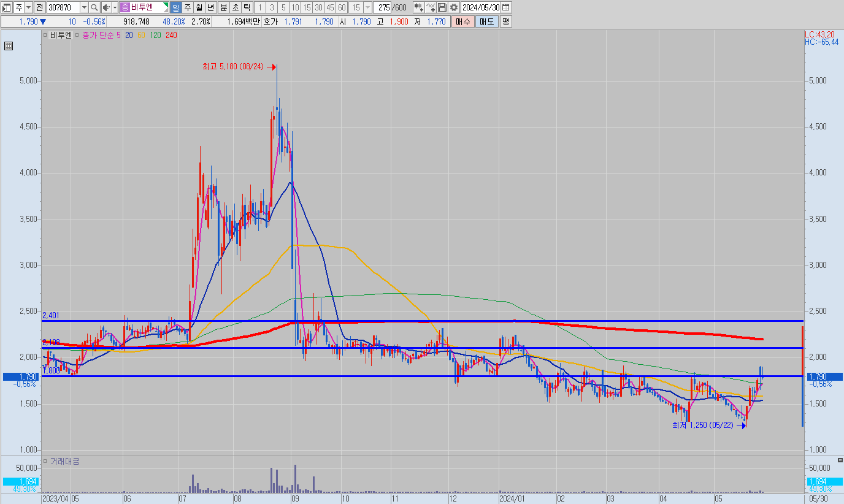
Task: Select the 5 interval button
Action: click(x=283, y=7)
